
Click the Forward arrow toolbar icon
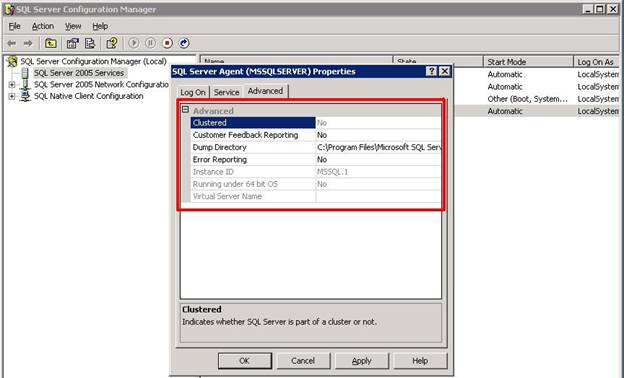pyautogui.click(x=28, y=43)
